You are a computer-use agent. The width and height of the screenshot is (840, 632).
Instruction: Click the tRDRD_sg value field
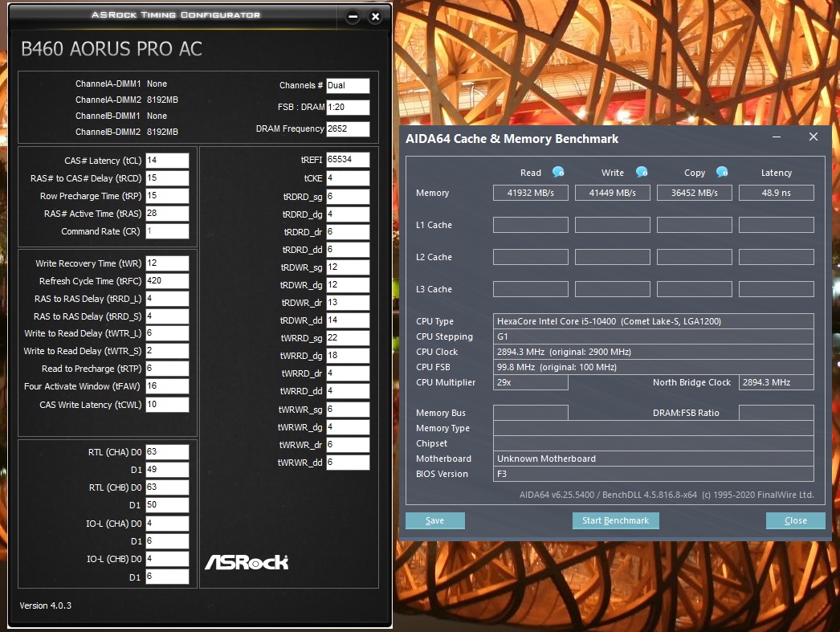coord(348,197)
